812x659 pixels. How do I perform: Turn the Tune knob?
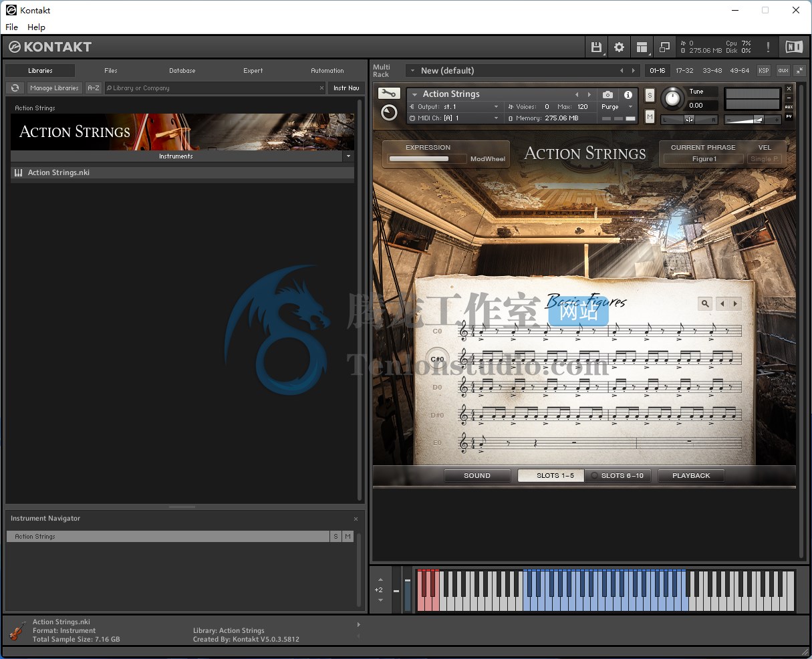[x=673, y=99]
